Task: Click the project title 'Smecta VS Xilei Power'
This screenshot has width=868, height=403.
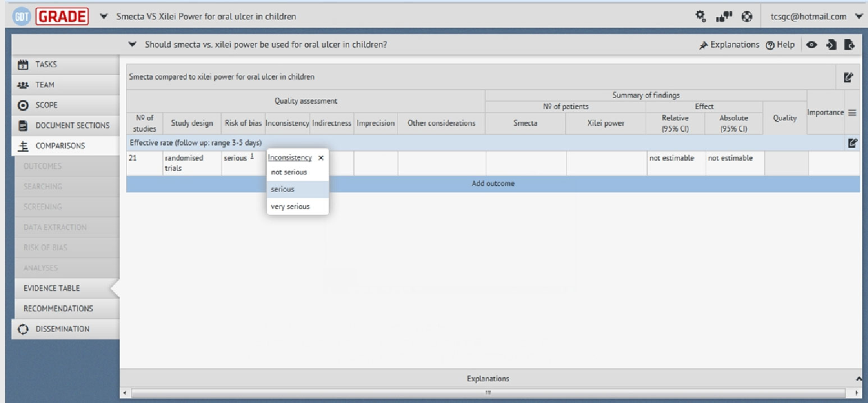Action: [x=206, y=17]
